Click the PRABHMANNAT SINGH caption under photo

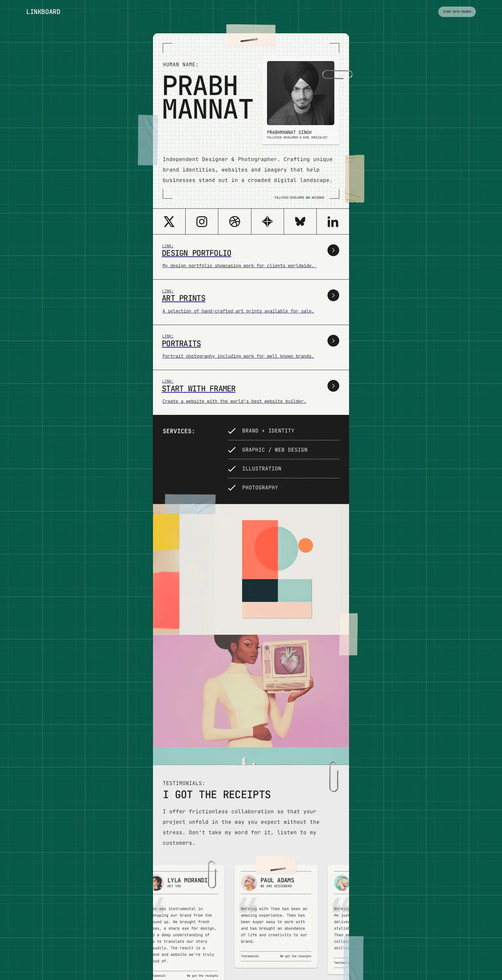tap(289, 132)
